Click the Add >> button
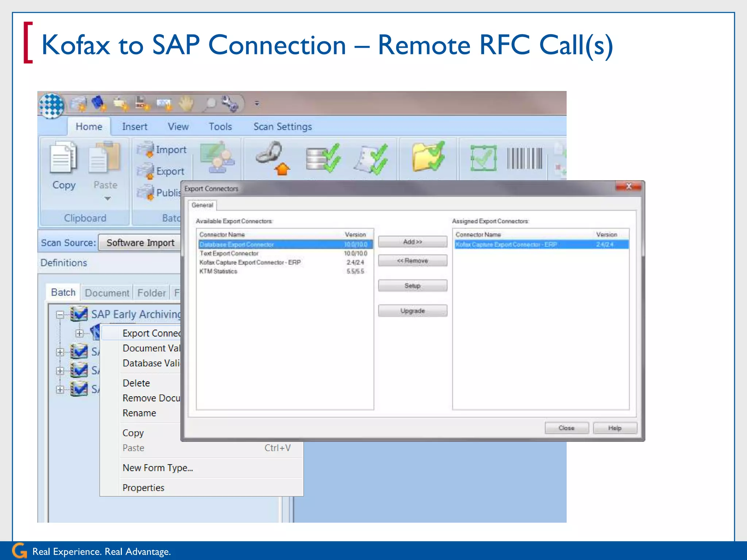Viewport: 747px width, 560px height. coord(413,242)
